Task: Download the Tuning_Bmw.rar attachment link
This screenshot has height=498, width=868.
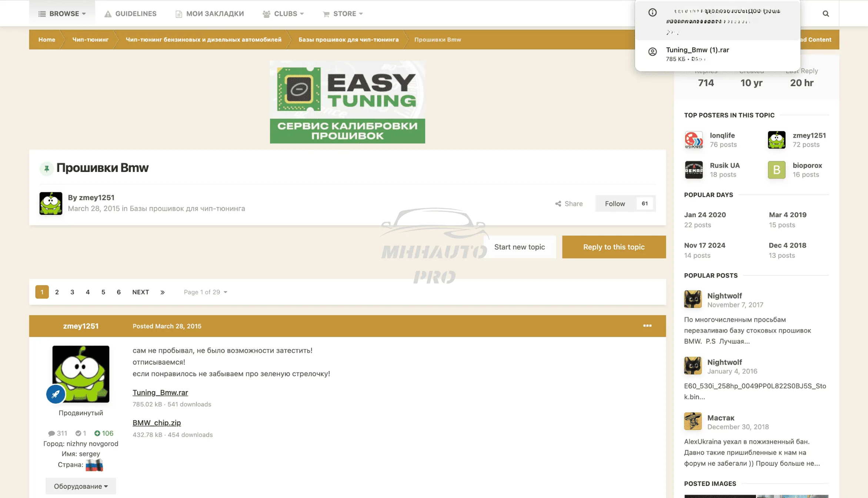Action: click(160, 392)
